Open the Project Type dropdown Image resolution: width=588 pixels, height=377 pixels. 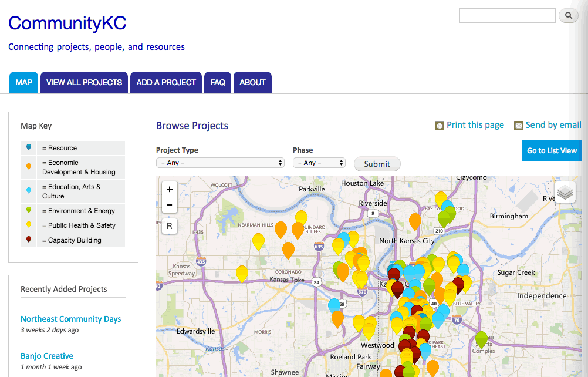[220, 163]
